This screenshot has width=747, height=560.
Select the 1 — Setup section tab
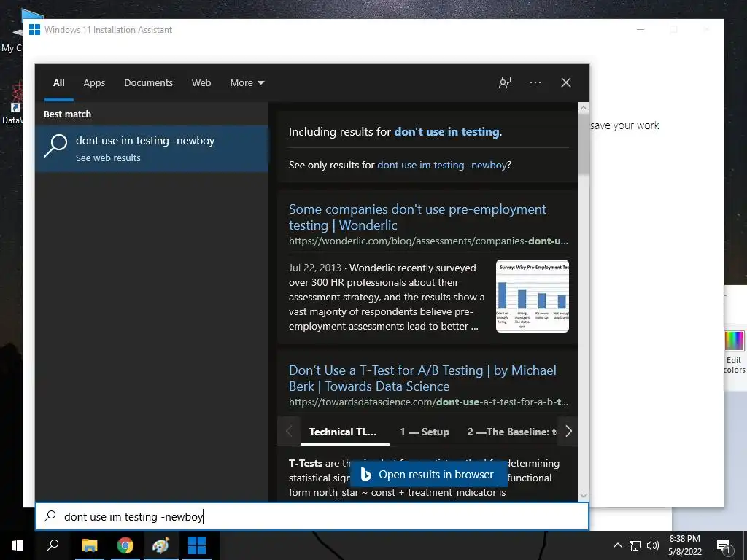point(425,432)
